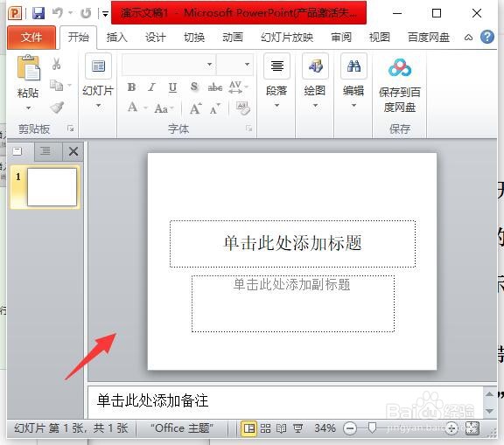Expand the 幻灯片 dropdown arrow

tap(98, 106)
